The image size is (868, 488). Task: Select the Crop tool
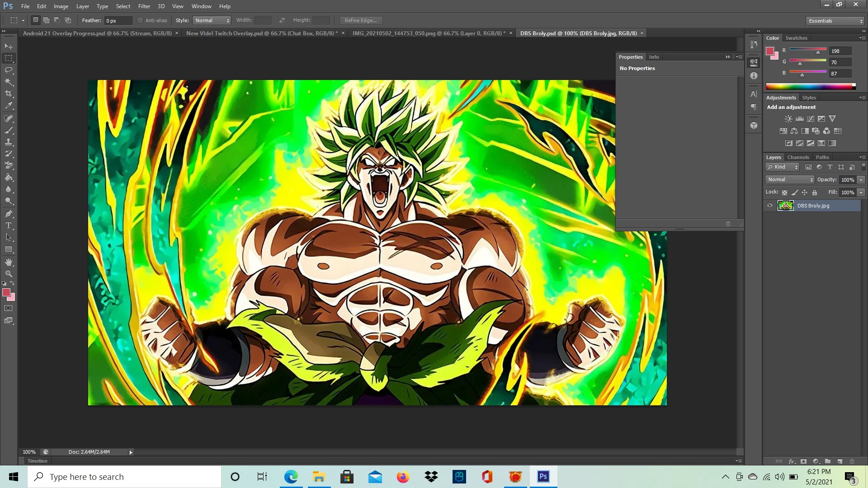coord(9,94)
